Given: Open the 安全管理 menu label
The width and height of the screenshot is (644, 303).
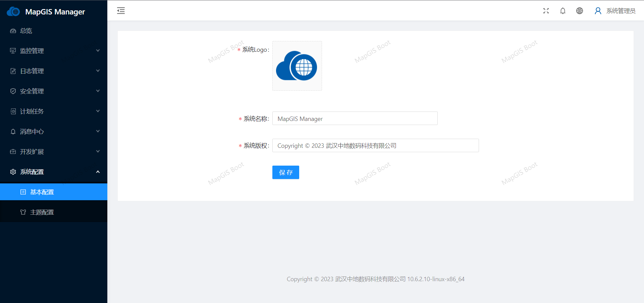Looking at the screenshot, I should (x=32, y=91).
